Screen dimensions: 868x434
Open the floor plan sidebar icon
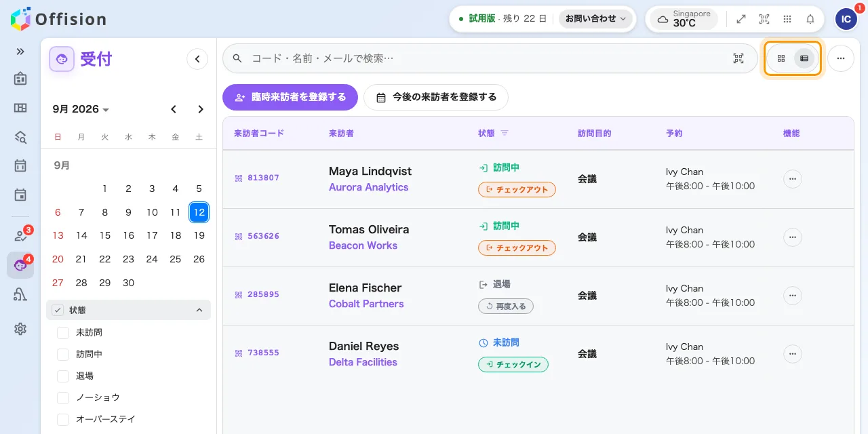(20, 108)
